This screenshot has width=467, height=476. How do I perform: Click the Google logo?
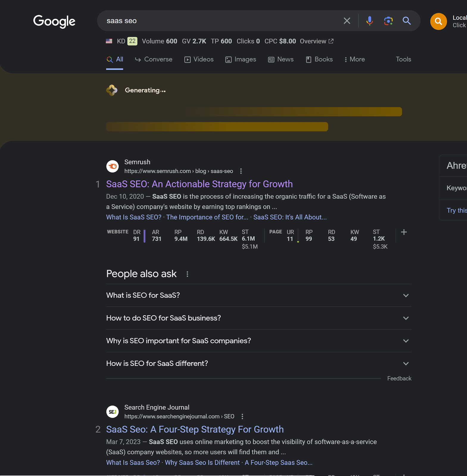54,21
